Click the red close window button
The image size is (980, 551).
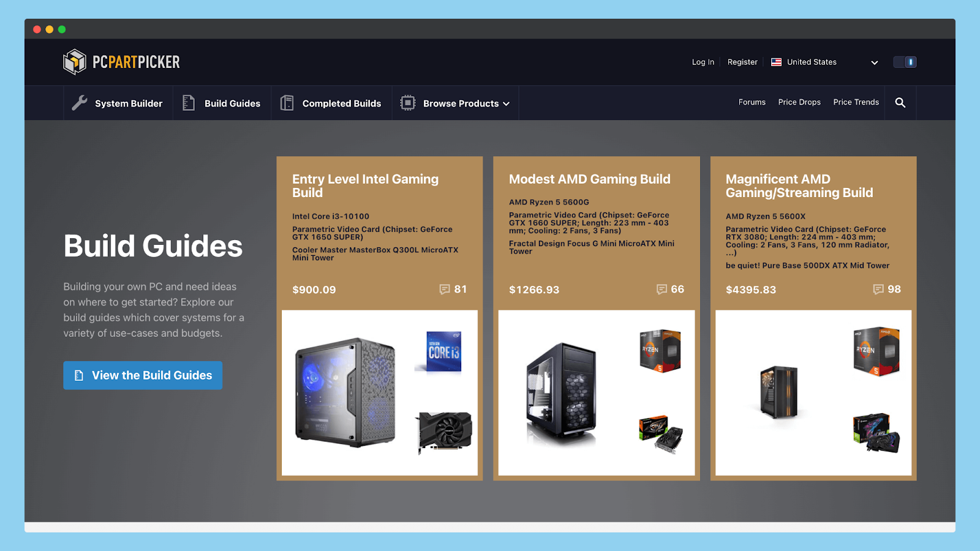[x=37, y=29]
